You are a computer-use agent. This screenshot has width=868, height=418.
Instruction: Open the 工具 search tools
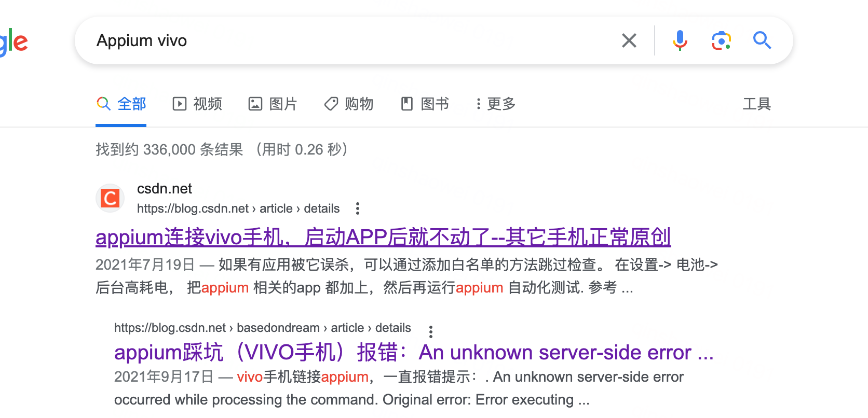pos(757,104)
